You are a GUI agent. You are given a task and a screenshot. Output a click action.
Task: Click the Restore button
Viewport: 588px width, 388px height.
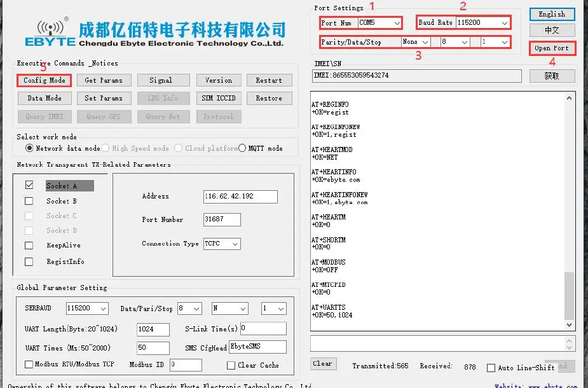270,99
